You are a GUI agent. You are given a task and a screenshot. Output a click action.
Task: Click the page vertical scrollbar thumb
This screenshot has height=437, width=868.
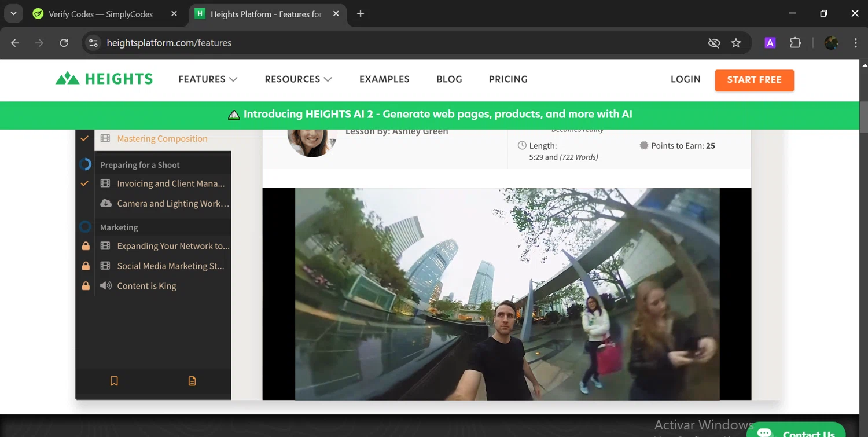click(x=863, y=117)
